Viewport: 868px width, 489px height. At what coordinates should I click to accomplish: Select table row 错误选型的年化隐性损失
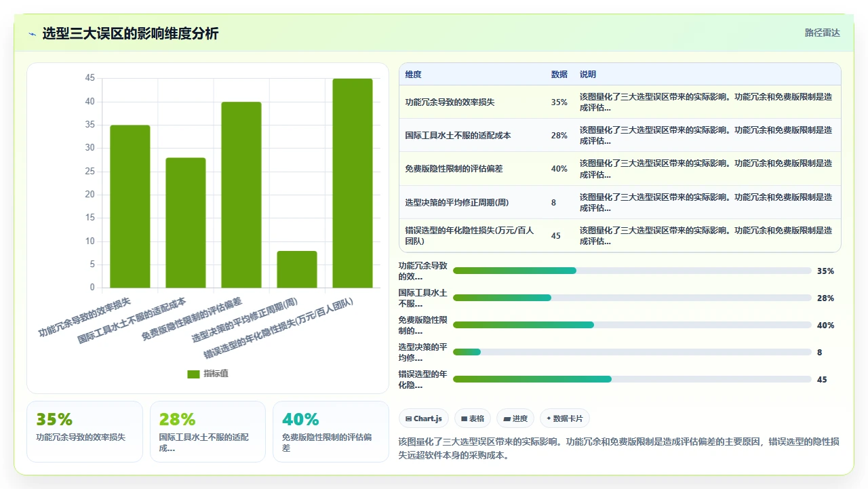coord(620,235)
